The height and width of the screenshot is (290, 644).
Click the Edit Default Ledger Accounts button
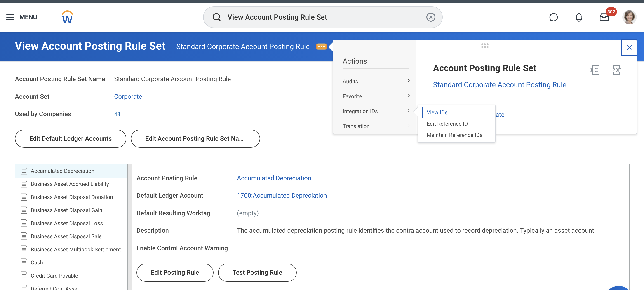click(70, 138)
